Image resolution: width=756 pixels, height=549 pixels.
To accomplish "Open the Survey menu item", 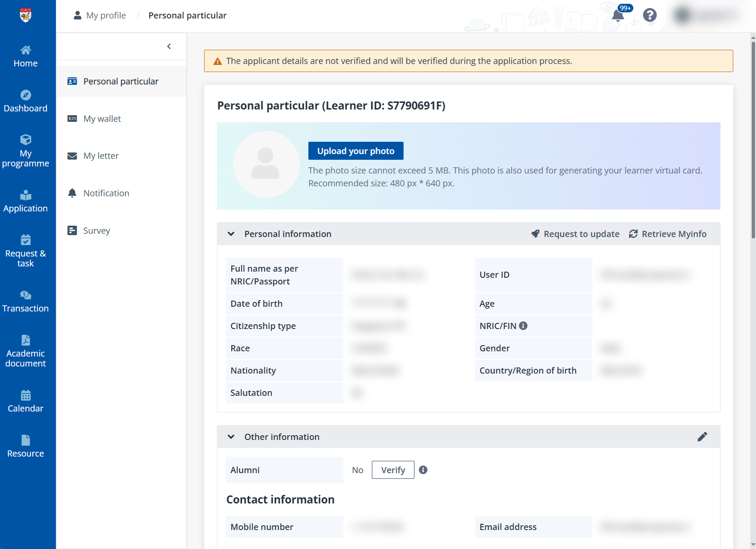I will (97, 230).
